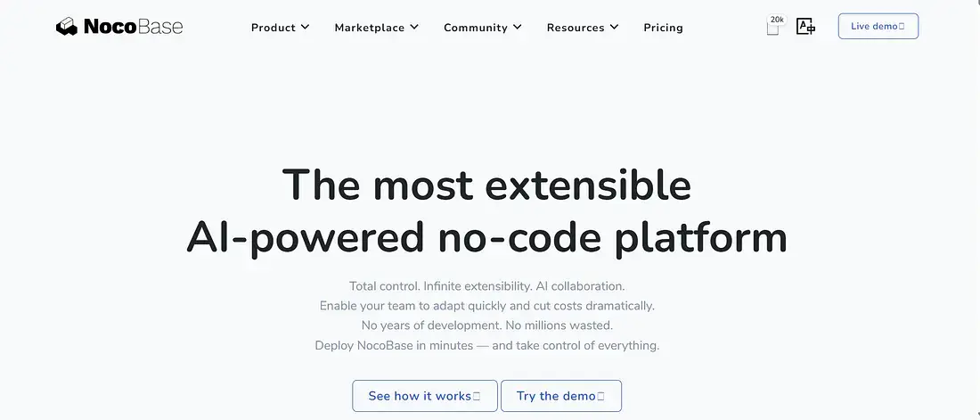Click the arrow icon in Live demo
Screen dimensions: 980x420
click(x=902, y=27)
